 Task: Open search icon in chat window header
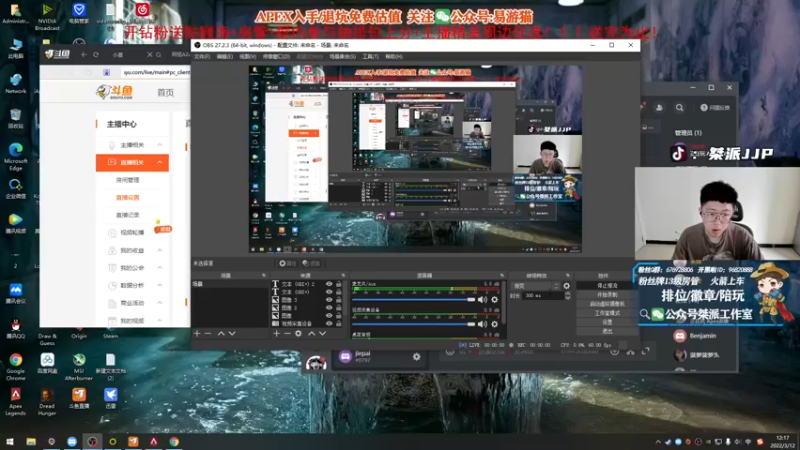point(680,108)
